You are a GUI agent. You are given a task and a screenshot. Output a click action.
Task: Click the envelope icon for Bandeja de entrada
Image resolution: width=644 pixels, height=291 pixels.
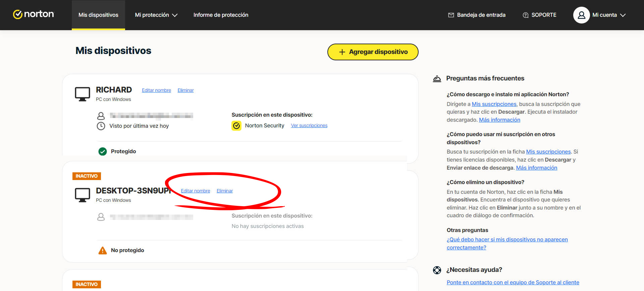pyautogui.click(x=451, y=15)
